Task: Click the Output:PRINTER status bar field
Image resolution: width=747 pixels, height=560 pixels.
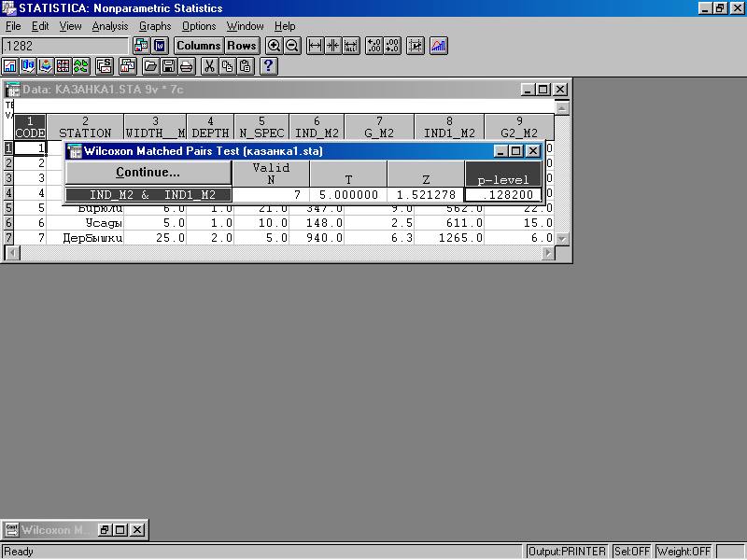Action: tap(567, 552)
